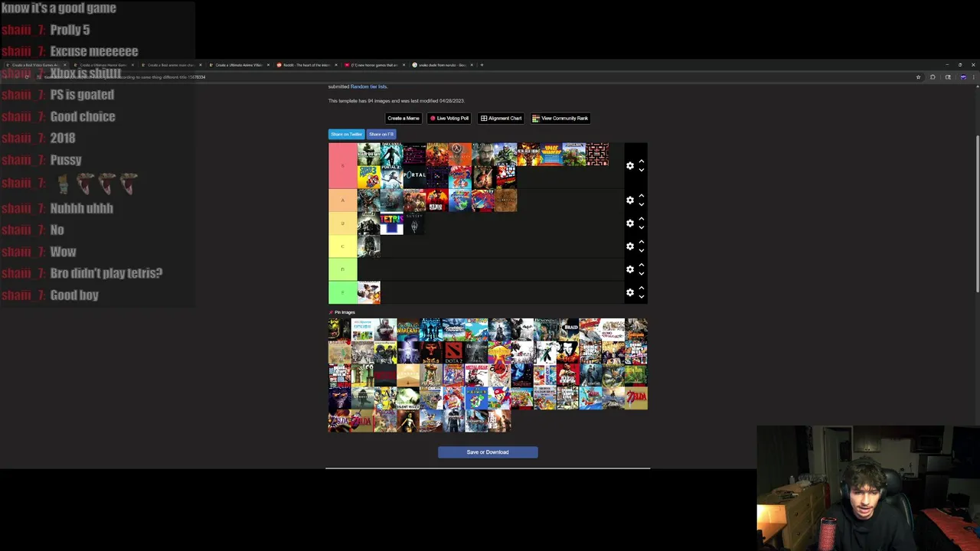Select the Minecraft tile in S tier

pos(574,155)
